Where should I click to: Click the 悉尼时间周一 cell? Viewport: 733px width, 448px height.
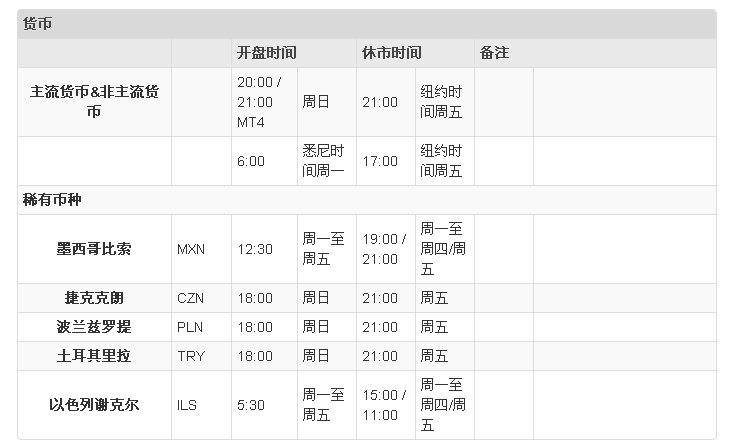(323, 161)
